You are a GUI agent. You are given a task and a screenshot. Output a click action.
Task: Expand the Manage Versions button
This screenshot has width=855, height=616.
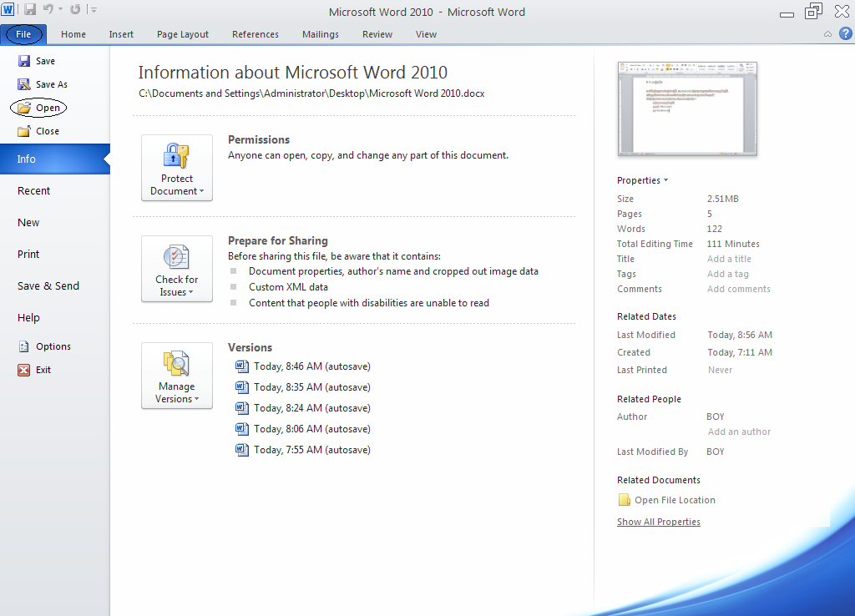point(177,376)
